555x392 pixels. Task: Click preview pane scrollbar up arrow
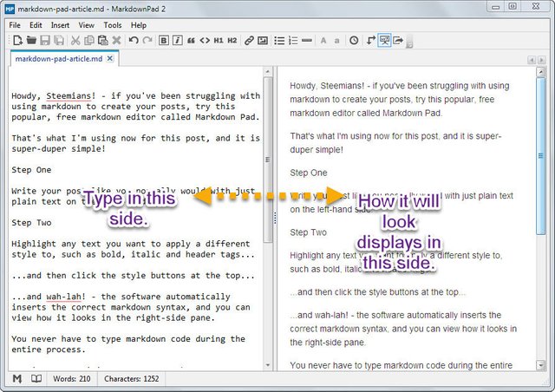540,72
